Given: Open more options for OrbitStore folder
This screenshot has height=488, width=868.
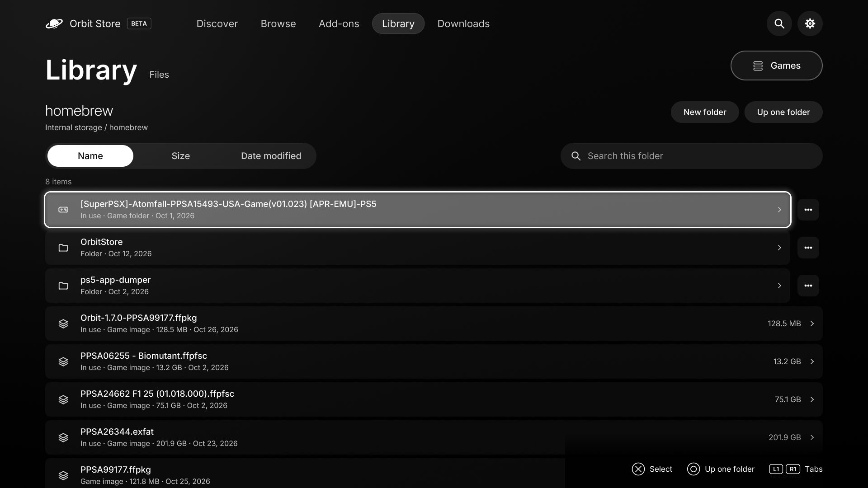Looking at the screenshot, I should [808, 248].
